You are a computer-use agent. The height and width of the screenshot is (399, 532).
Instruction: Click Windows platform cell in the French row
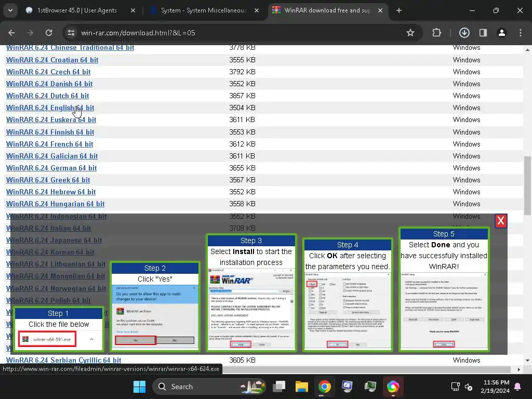click(x=467, y=144)
